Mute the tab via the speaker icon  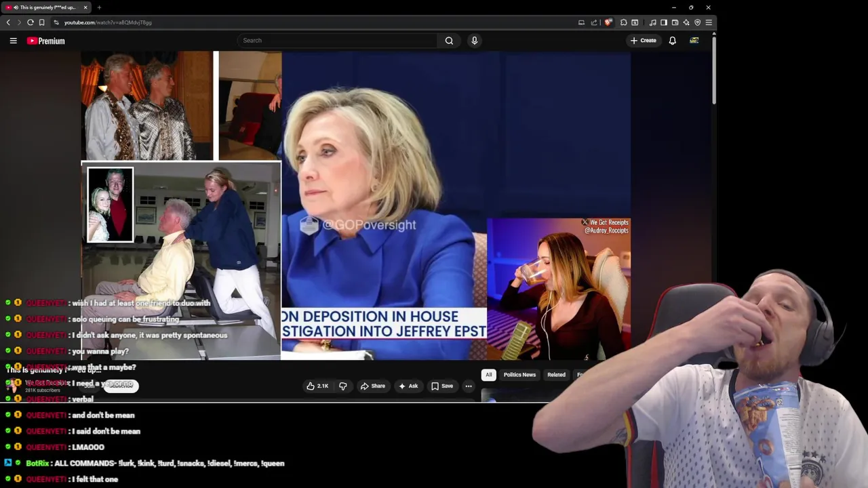tap(16, 7)
